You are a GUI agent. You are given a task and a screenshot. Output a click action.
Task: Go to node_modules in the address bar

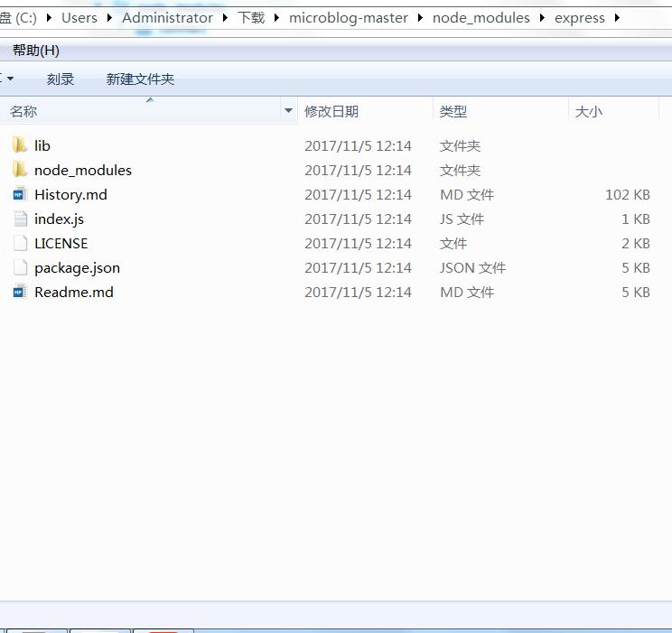pos(481,18)
